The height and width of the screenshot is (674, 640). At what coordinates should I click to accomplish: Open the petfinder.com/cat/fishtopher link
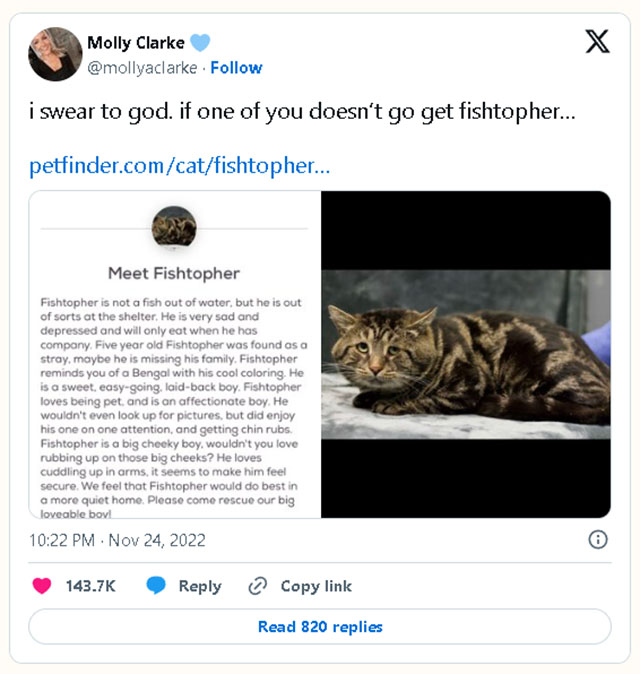[179, 165]
